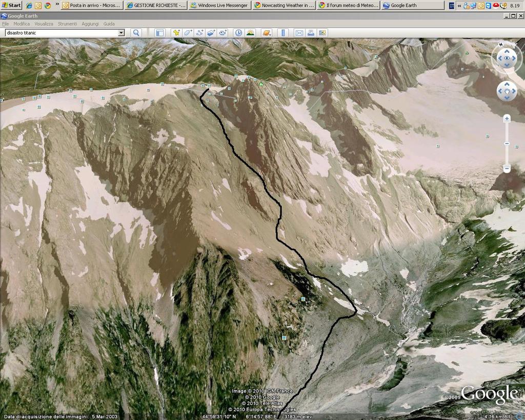This screenshot has height=420, width=525.
Task: Click the zoom in plus button
Action: click(507, 118)
